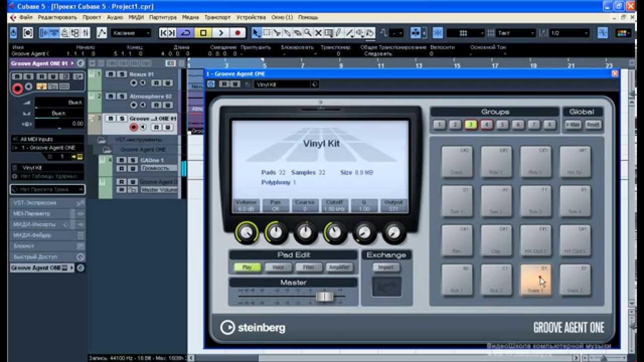
Task: Select the Zoom magnifier tool
Action: point(307,33)
